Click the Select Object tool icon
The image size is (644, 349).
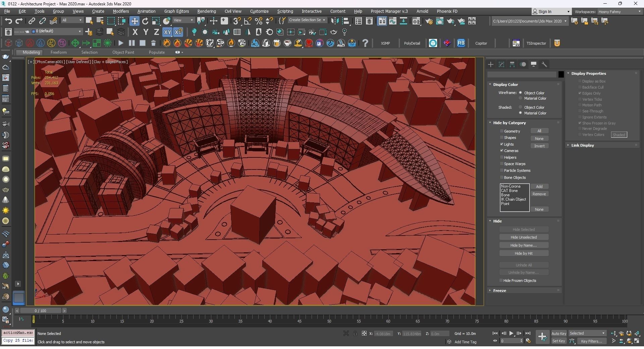coord(89,21)
